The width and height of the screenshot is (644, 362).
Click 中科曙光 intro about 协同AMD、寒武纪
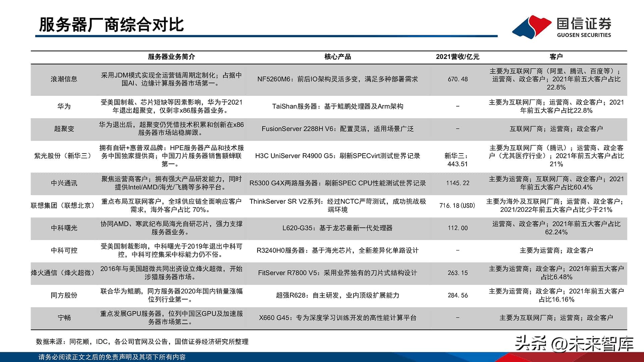[171, 228]
